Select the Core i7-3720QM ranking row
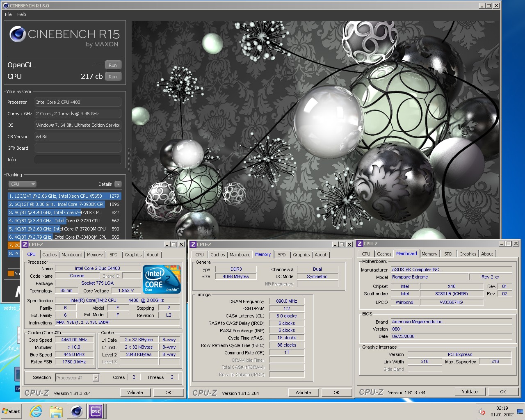The width and height of the screenshot is (525, 420). click(64, 229)
